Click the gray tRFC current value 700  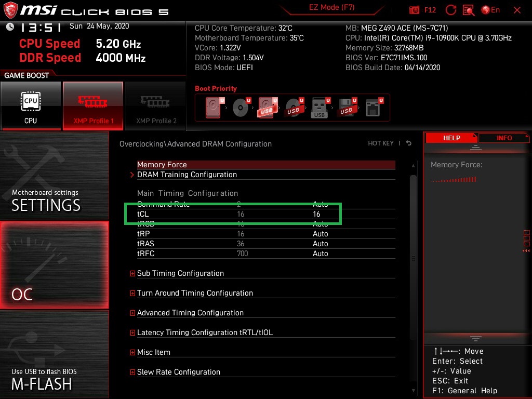pyautogui.click(x=242, y=254)
